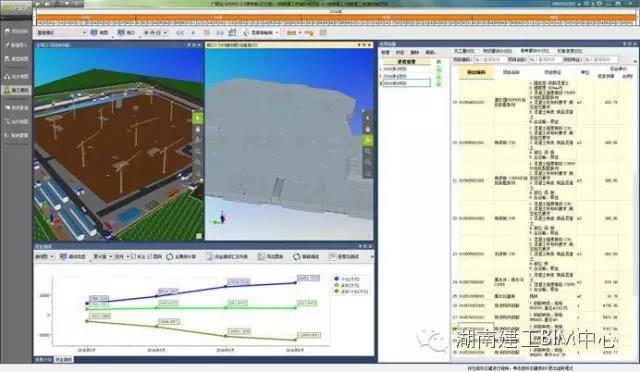Image resolution: width=640 pixels, height=372 pixels.
Task: Open the headphone icon item in left sidebar
Action: pos(16,76)
